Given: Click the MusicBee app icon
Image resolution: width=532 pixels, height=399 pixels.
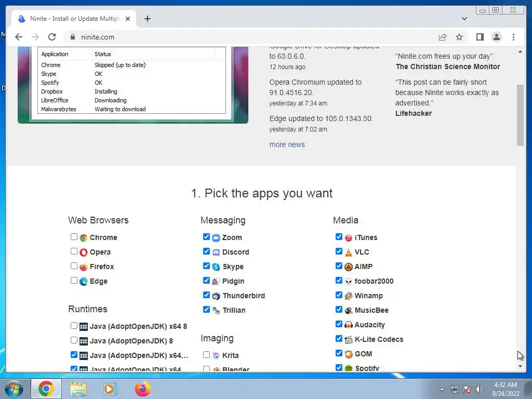Looking at the screenshot, I should (x=349, y=311).
